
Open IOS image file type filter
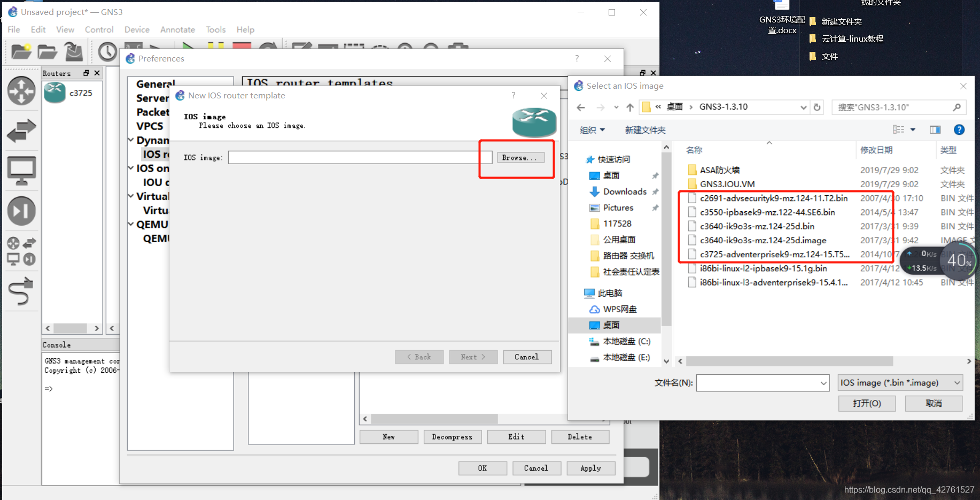point(900,383)
